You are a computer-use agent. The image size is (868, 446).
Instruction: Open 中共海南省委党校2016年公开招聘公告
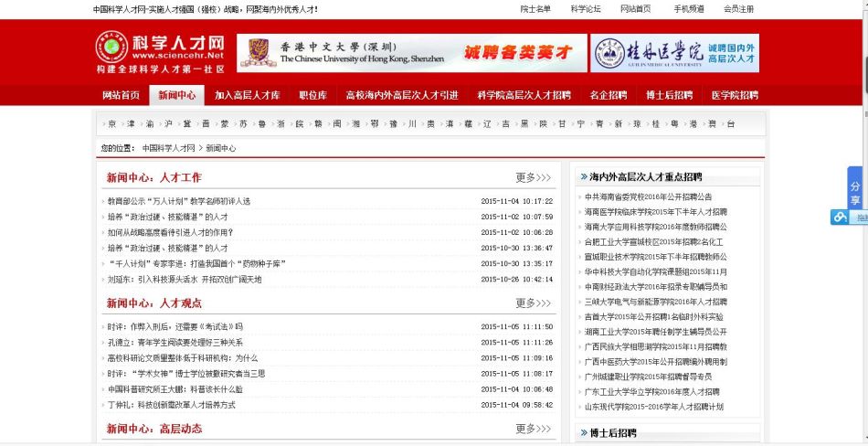tap(648, 196)
